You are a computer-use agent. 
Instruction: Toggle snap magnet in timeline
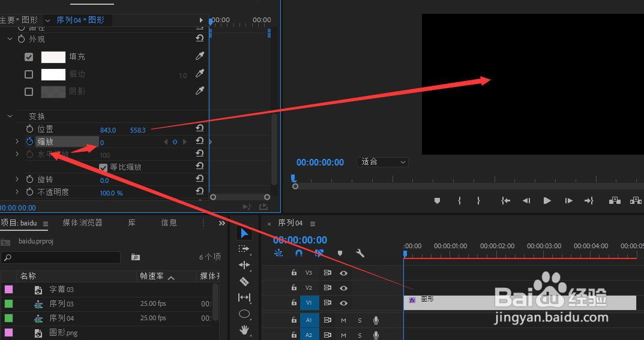[298, 253]
